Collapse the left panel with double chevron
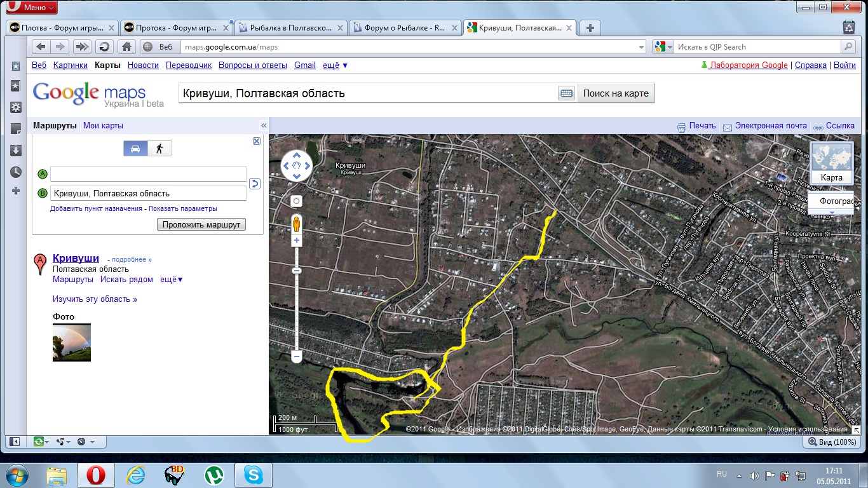 pyautogui.click(x=264, y=126)
